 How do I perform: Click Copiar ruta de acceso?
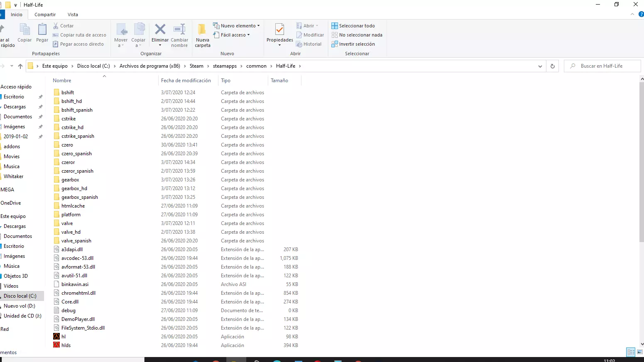[x=79, y=35]
